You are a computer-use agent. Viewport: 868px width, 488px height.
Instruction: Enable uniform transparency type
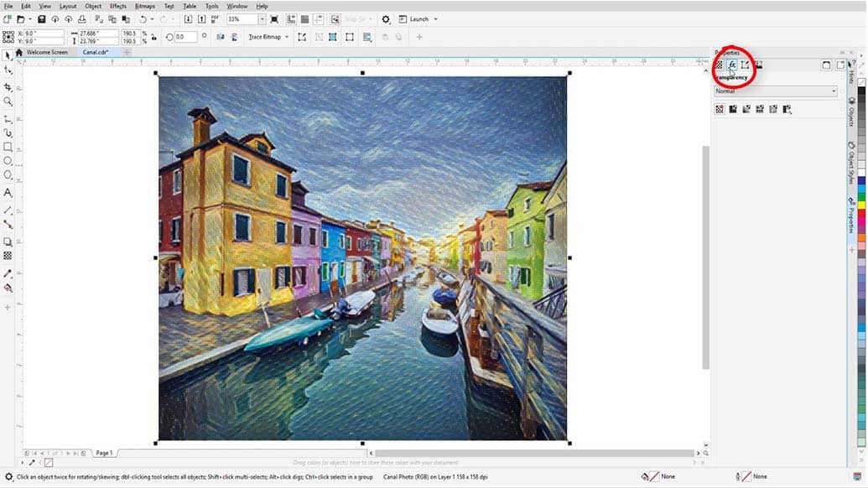(733, 109)
